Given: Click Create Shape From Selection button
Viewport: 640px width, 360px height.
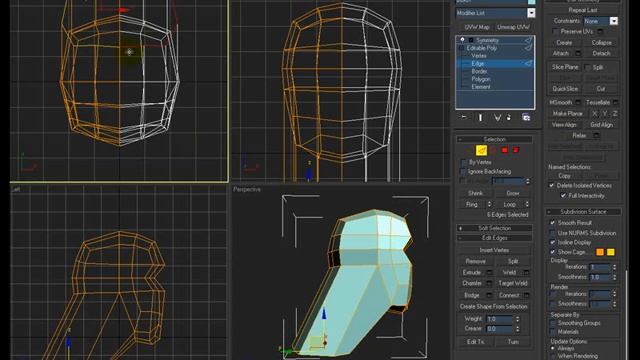Looking at the screenshot, I should tap(493, 307).
